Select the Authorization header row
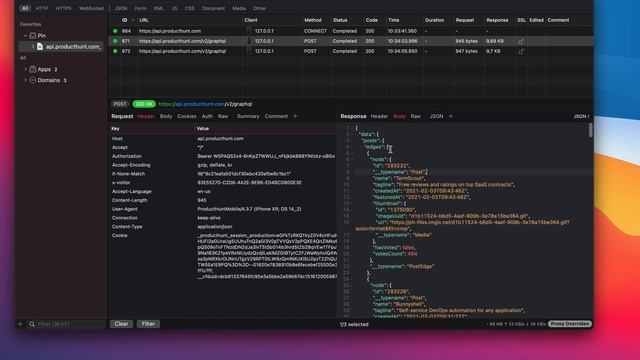640x360 pixels. (223, 156)
